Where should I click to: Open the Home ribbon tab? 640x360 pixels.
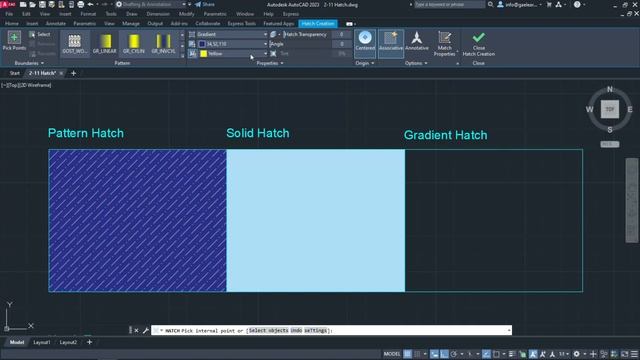pos(11,24)
